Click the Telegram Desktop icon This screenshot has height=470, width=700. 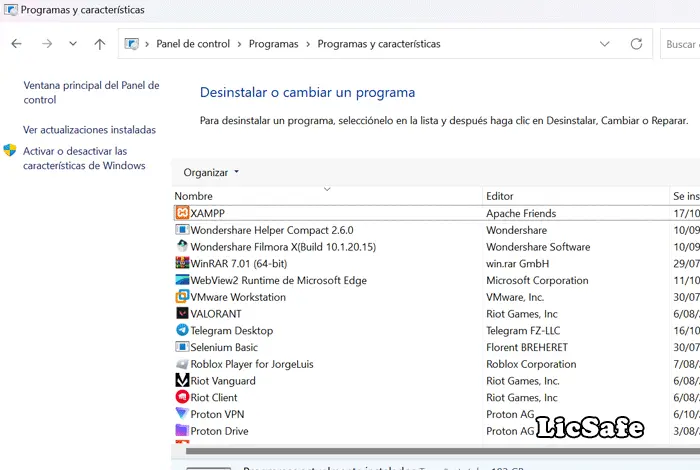coord(182,330)
